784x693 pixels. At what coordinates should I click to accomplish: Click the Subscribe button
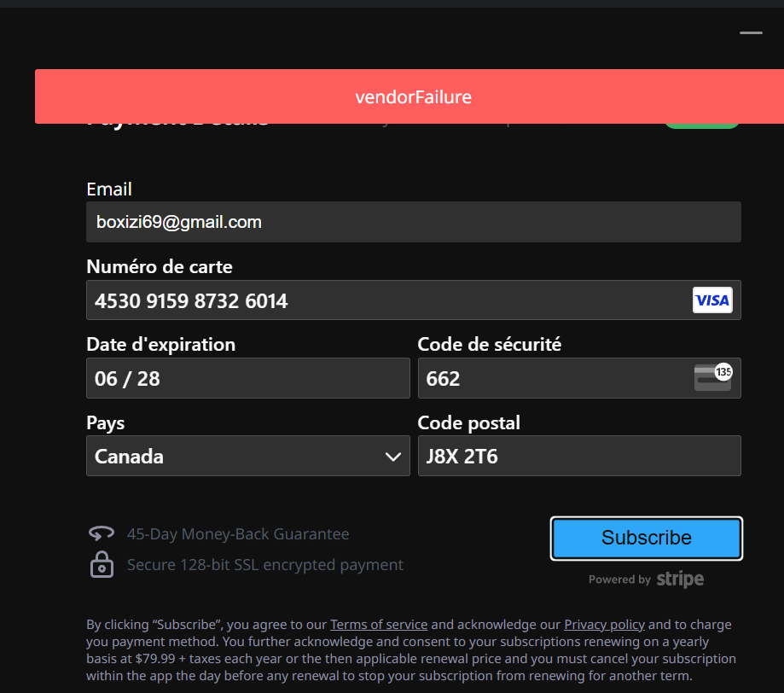[x=647, y=538]
